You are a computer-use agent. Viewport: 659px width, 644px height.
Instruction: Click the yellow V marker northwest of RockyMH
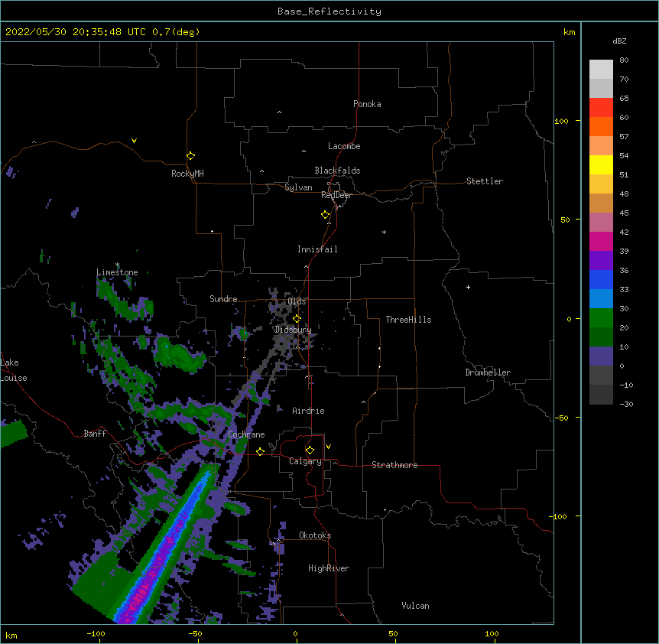tap(134, 141)
